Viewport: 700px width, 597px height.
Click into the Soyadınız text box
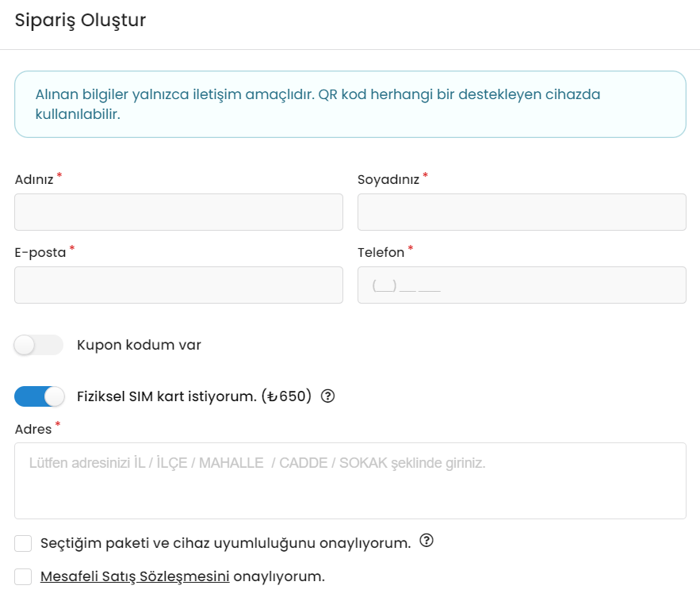coord(522,212)
